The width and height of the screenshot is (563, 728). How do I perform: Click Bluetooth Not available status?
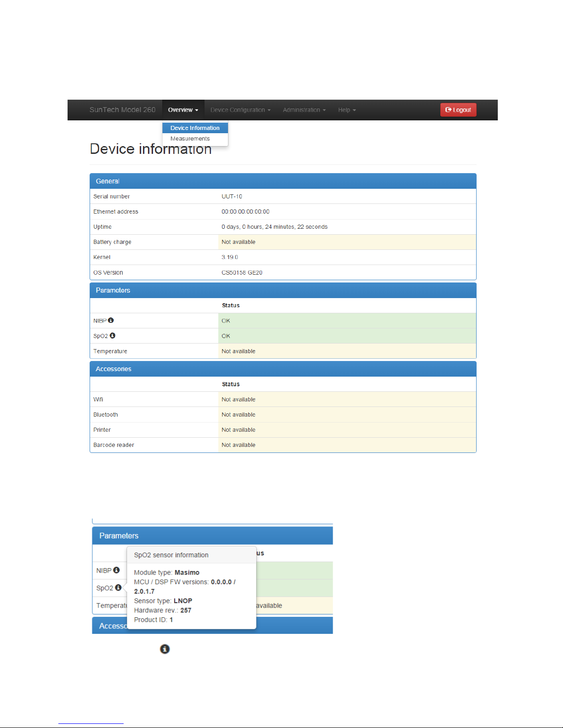click(x=347, y=414)
